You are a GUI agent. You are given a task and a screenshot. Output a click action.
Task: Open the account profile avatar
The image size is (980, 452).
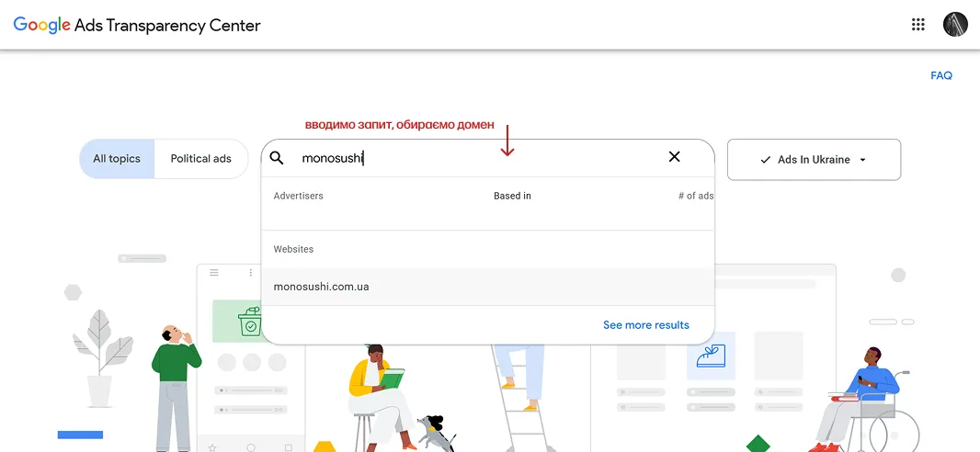click(955, 25)
